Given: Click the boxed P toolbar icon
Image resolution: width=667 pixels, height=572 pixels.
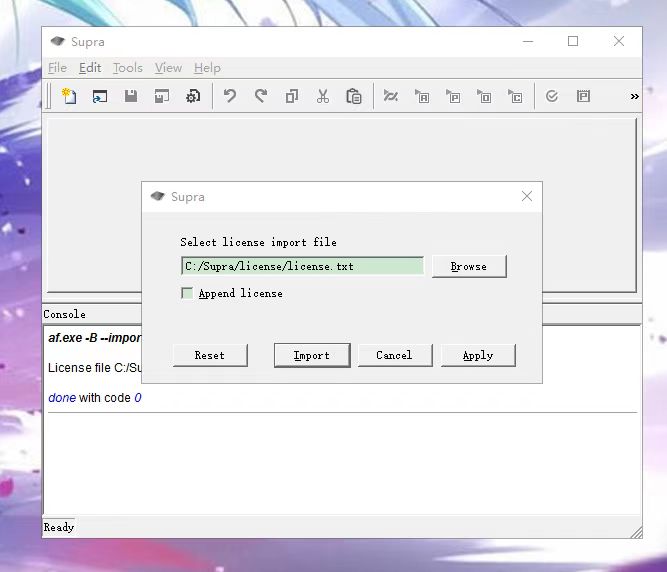Looking at the screenshot, I should click(x=583, y=96).
